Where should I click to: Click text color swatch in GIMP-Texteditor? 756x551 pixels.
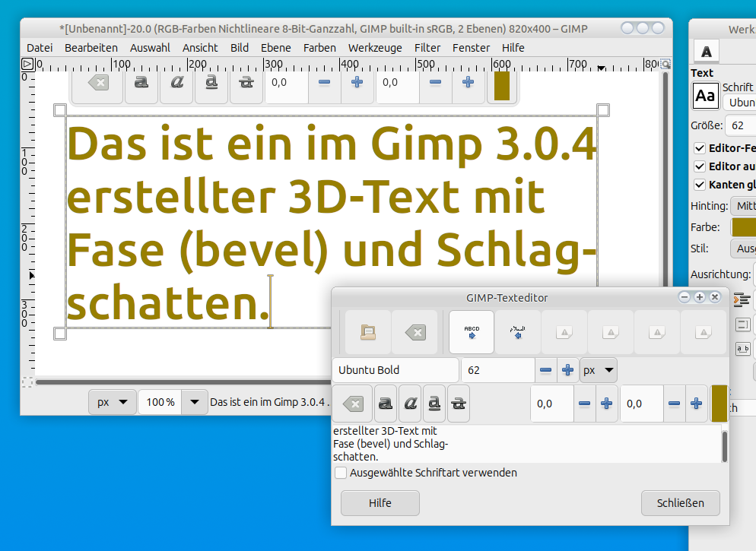[x=719, y=404]
